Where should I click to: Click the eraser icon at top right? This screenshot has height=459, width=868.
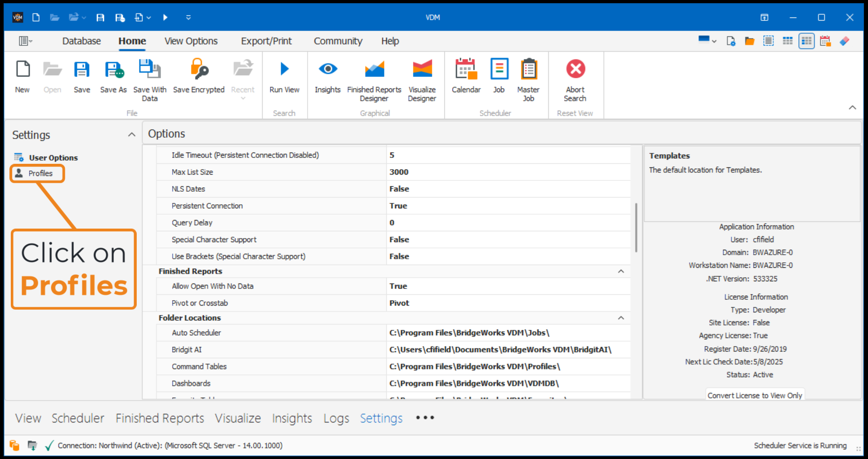tap(844, 41)
